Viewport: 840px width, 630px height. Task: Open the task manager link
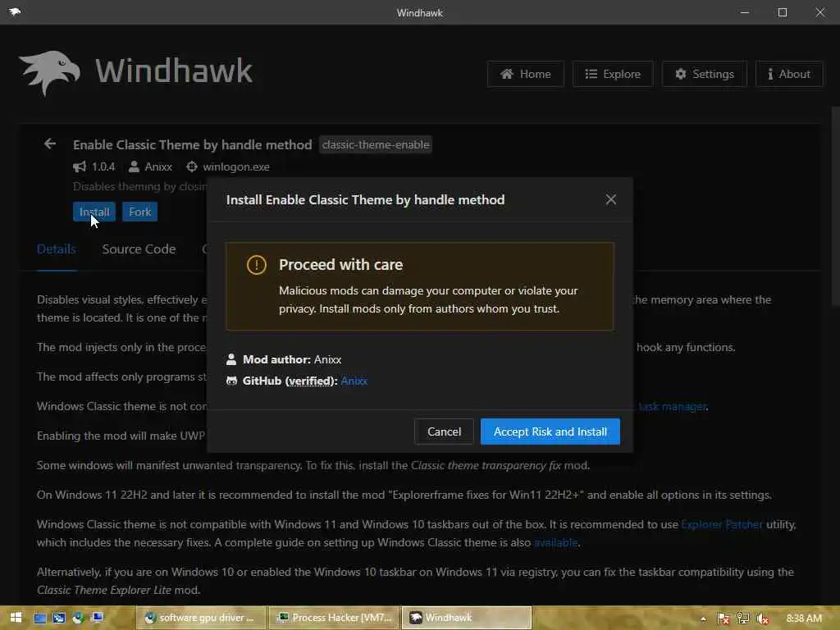click(x=673, y=407)
